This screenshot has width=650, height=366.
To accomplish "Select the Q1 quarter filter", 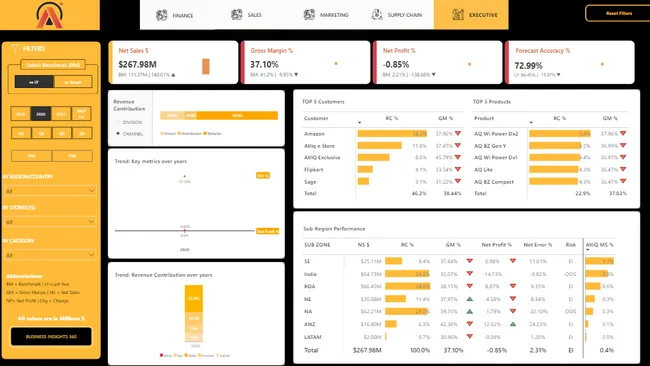I will 21,133.
